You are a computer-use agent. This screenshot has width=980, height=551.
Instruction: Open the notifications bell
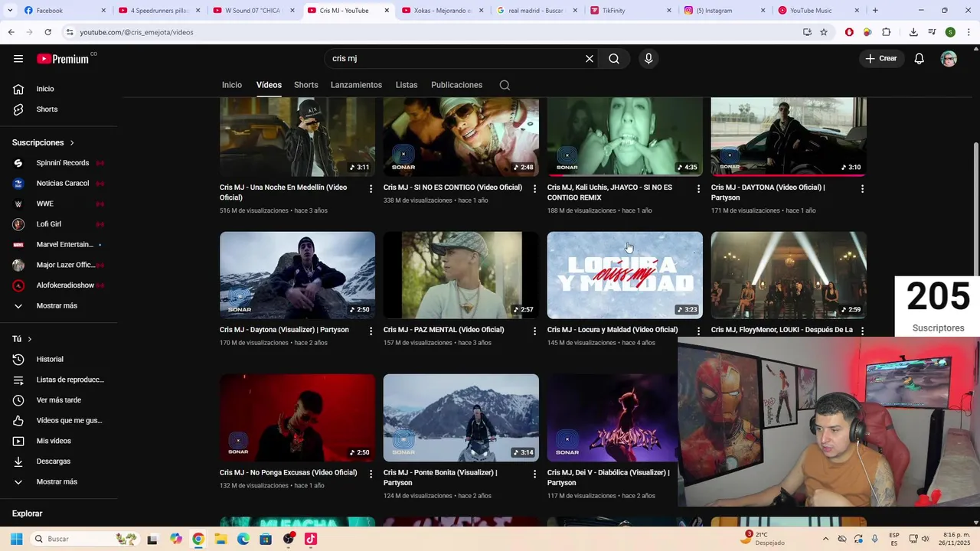920,59
